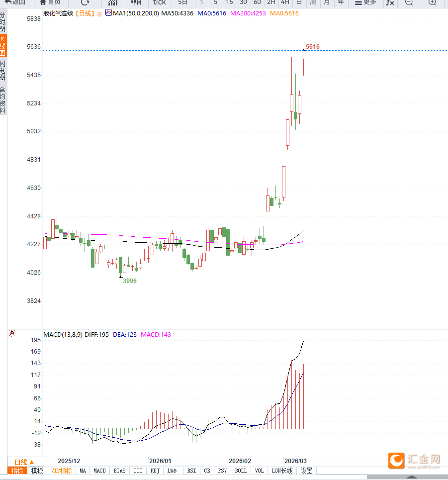Apply the KDJ indicator

click(155, 471)
